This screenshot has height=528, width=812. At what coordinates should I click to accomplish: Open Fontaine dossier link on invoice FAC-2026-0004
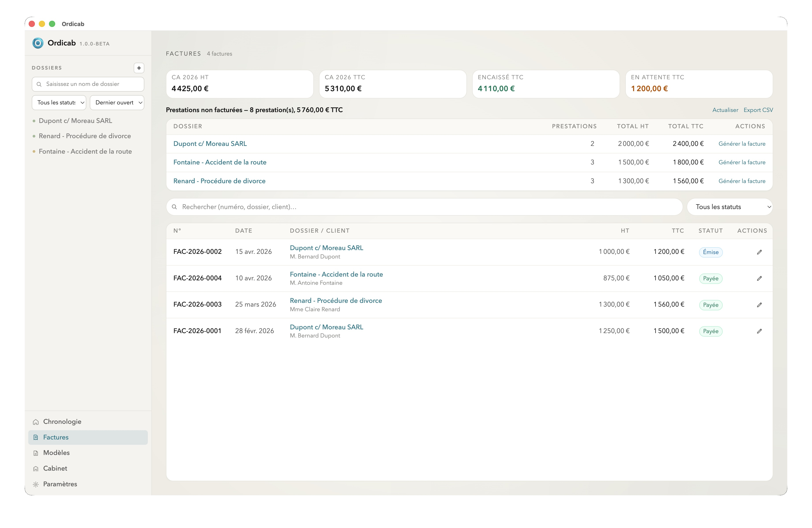coord(336,274)
